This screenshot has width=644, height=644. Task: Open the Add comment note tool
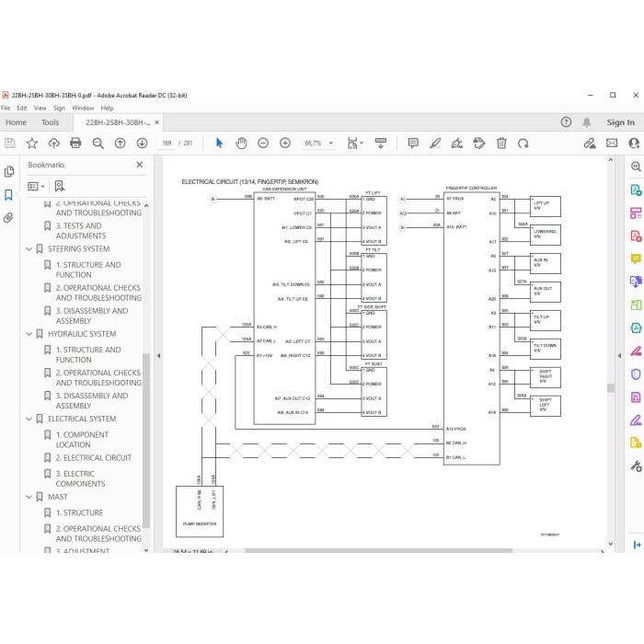pyautogui.click(x=413, y=143)
